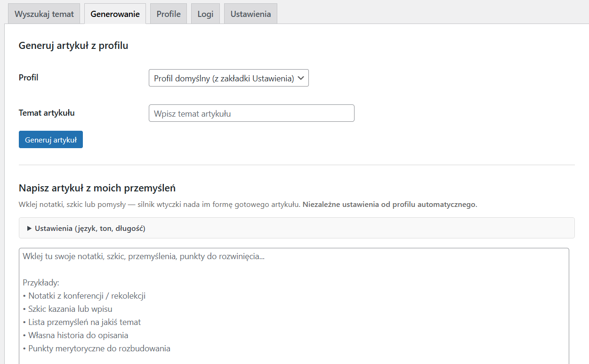Click the Profil field label
Viewport: 589px width, 364px height.
click(29, 78)
